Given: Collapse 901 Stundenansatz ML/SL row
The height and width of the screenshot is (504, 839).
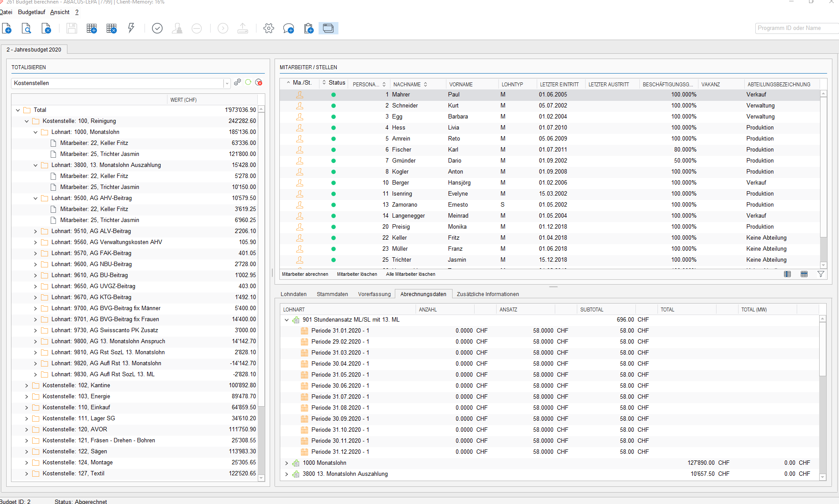Looking at the screenshot, I should 287,320.
